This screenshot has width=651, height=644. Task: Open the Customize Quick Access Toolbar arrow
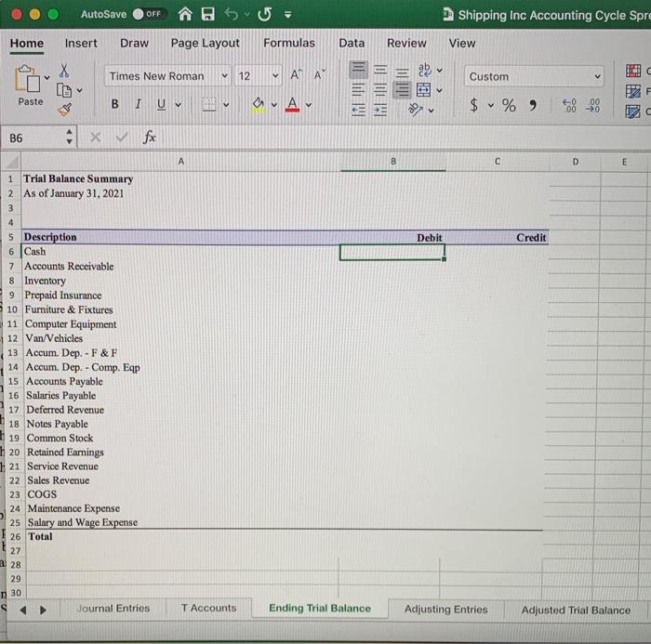click(x=287, y=16)
